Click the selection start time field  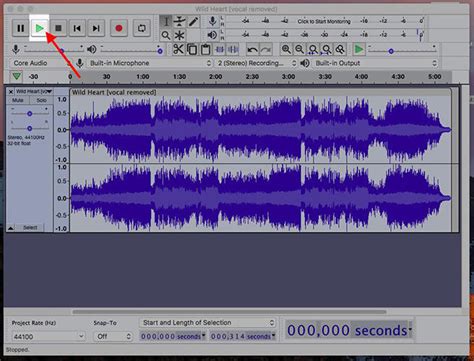coord(173,336)
